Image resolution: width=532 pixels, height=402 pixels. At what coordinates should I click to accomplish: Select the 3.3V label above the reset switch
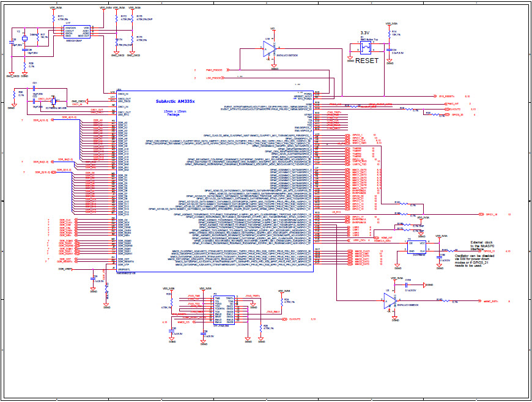pyautogui.click(x=365, y=32)
